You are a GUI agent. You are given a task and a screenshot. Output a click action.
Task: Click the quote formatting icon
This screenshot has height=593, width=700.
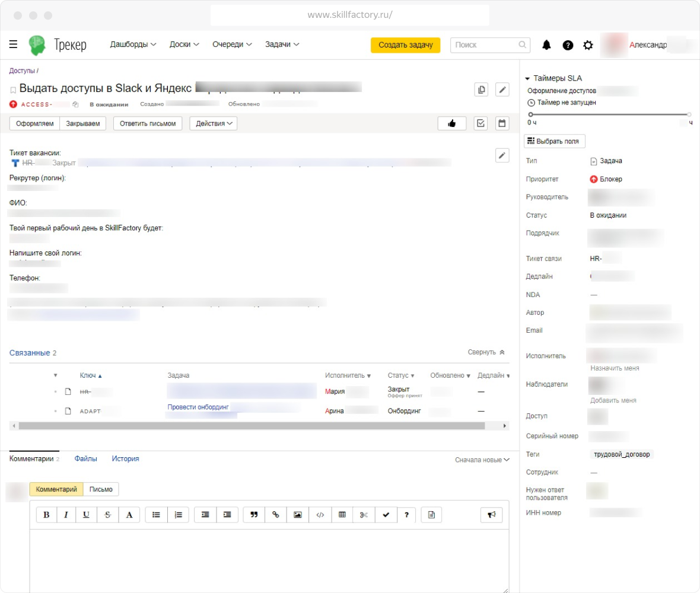pos(254,515)
